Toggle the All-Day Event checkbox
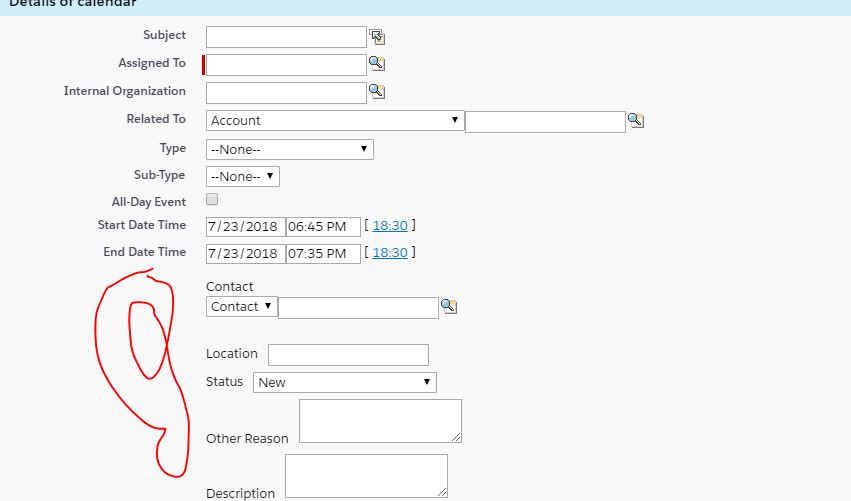Image resolution: width=851 pixels, height=501 pixels. click(212, 199)
